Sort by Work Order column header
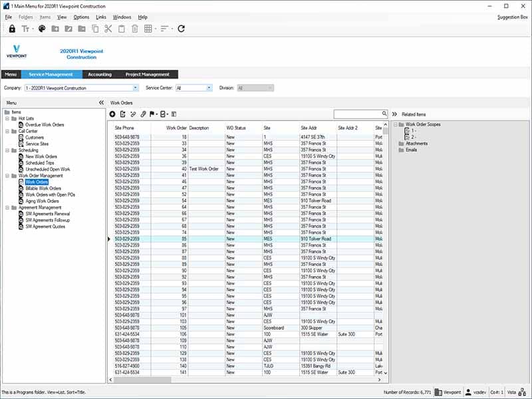This screenshot has width=532, height=399. (x=176, y=128)
